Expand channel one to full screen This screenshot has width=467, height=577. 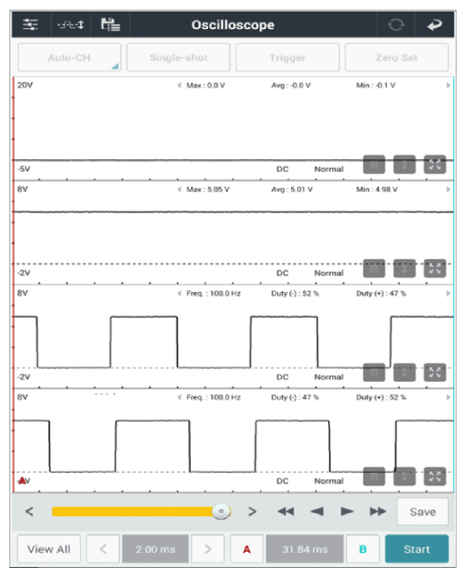click(x=435, y=164)
